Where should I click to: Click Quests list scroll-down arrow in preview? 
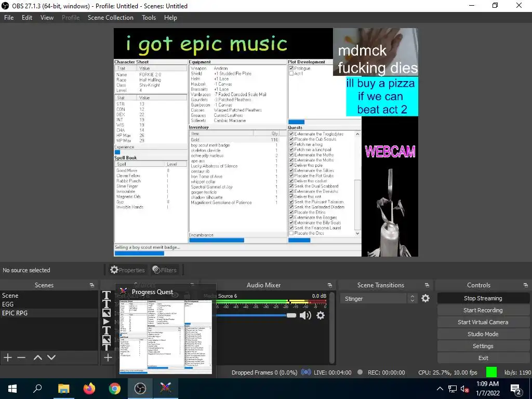pos(357,233)
